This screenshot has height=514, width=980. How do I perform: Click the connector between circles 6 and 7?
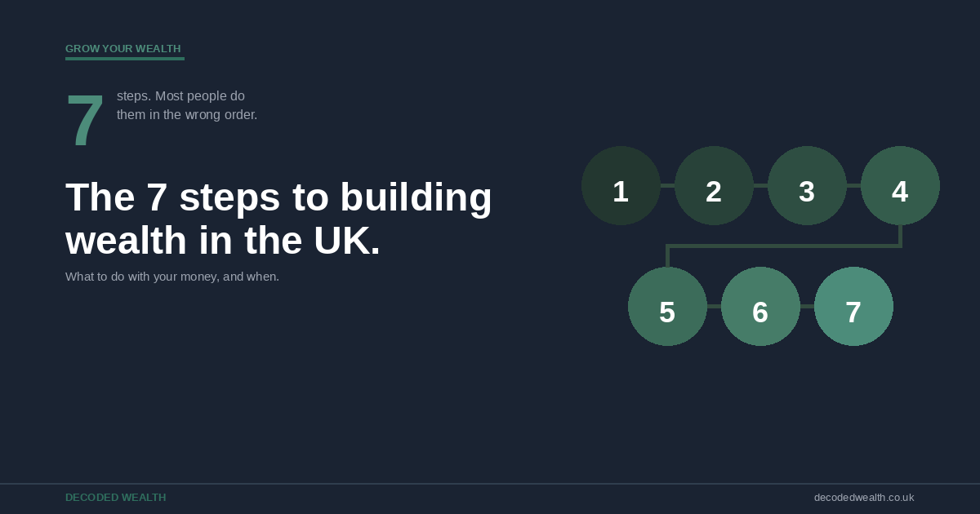click(x=807, y=307)
